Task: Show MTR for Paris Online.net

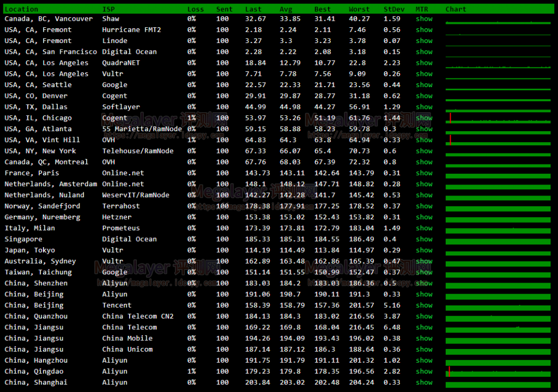Action: tap(424, 173)
